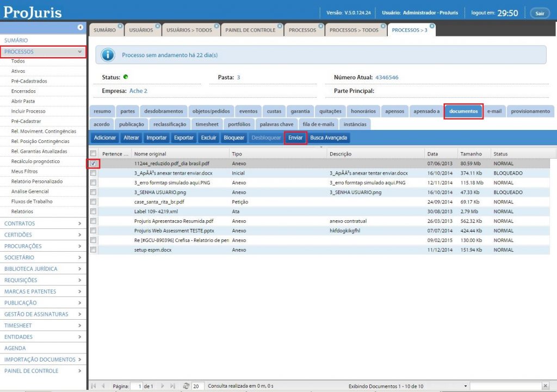
Task: Close the PAINEL DE CONTROLE tab
Action: [280, 26]
